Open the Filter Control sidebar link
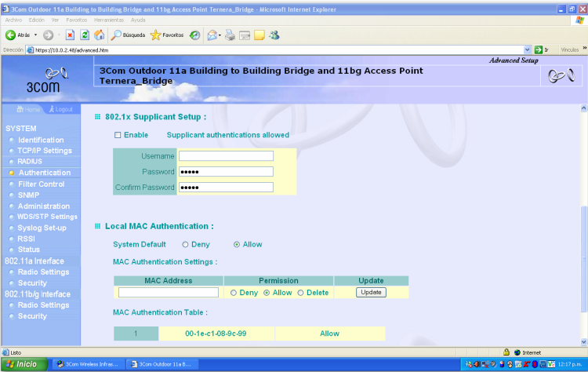588x372 pixels. click(x=41, y=184)
